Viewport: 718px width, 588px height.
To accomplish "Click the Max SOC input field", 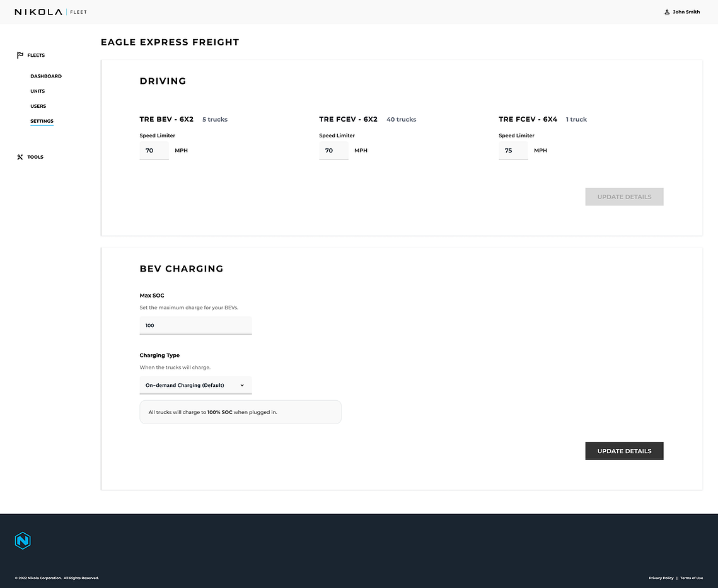I will [x=195, y=326].
